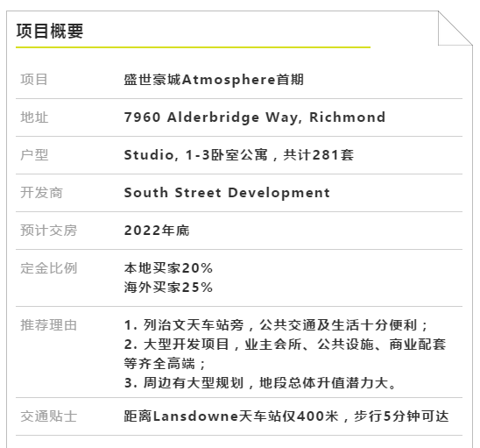
Task: Click the 项目概要 heading
Action: click(x=50, y=31)
